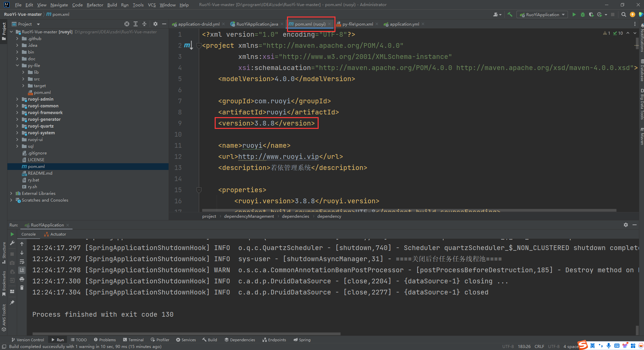Collapse the py-file folder
The width and height of the screenshot is (644, 350).
[x=17, y=66]
